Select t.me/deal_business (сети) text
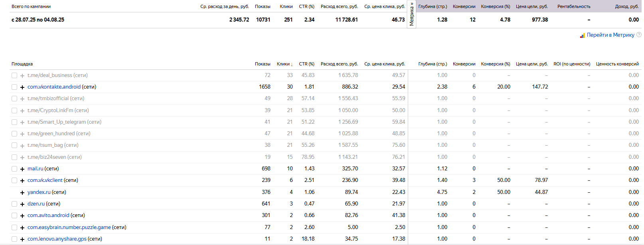This screenshot has width=644, height=245. click(x=57, y=75)
